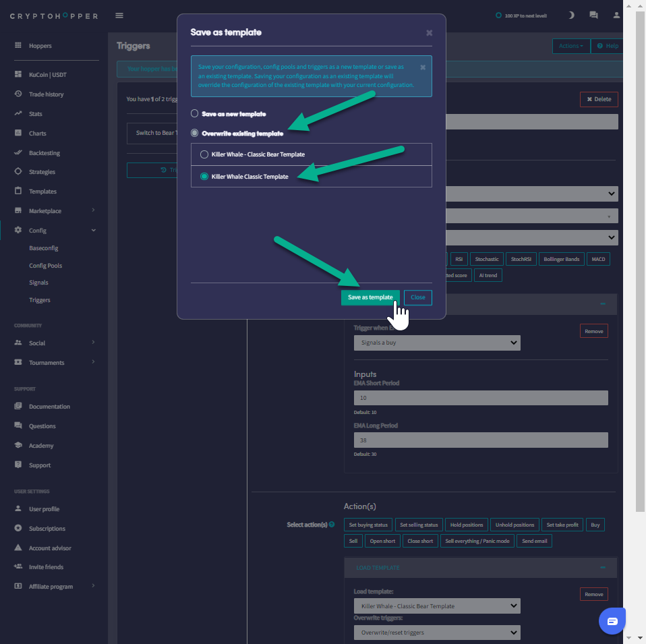
Task: Toggle dark mode moon icon
Action: pyautogui.click(x=571, y=15)
